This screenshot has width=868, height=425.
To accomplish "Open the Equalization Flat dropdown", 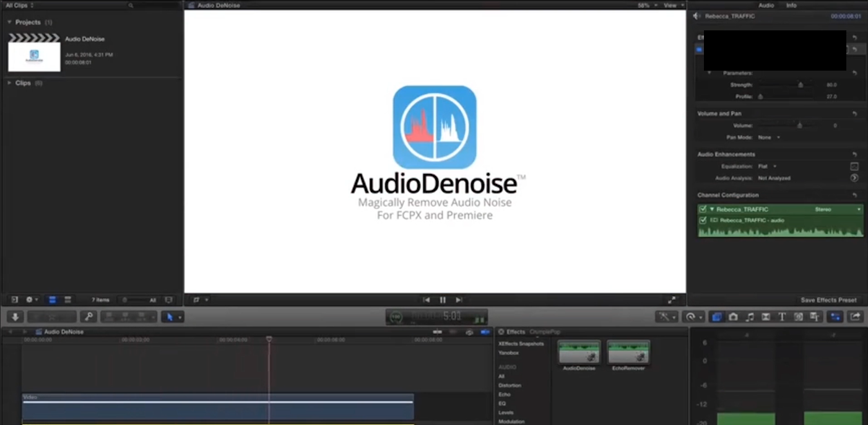I will point(768,166).
